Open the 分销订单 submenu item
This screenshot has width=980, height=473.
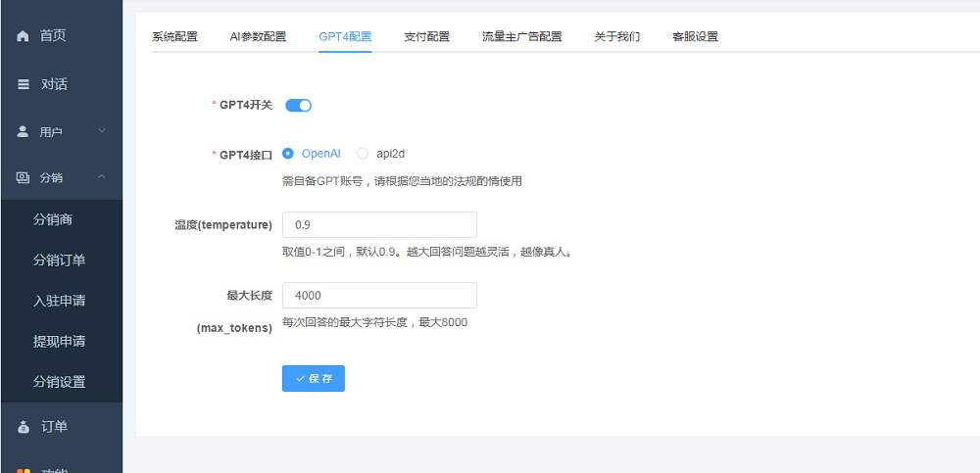61,260
